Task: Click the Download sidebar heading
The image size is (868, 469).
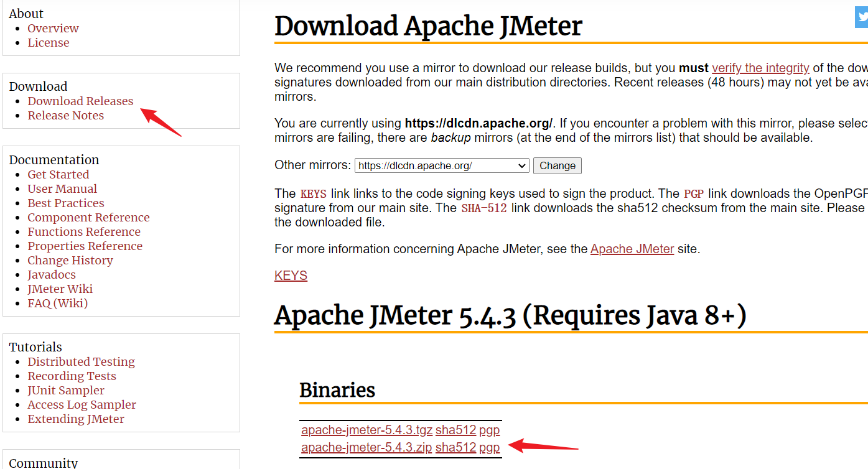Action: click(38, 86)
